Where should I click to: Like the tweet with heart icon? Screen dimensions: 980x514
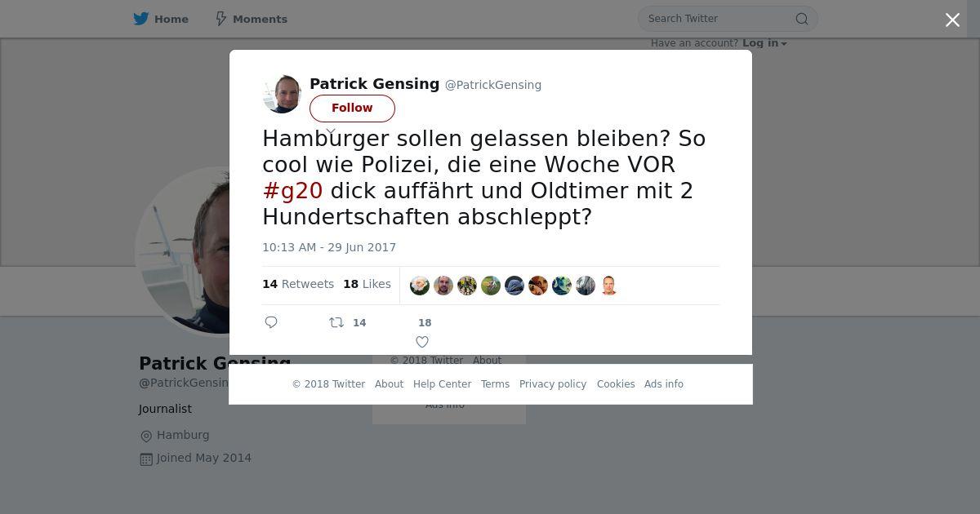point(422,342)
